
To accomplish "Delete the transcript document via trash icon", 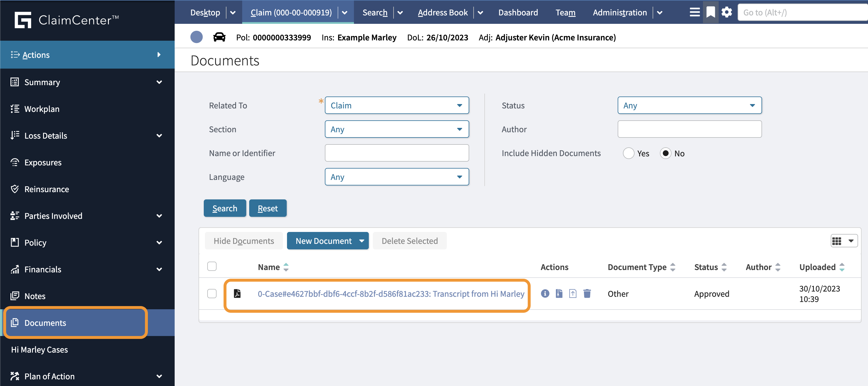I will (587, 294).
